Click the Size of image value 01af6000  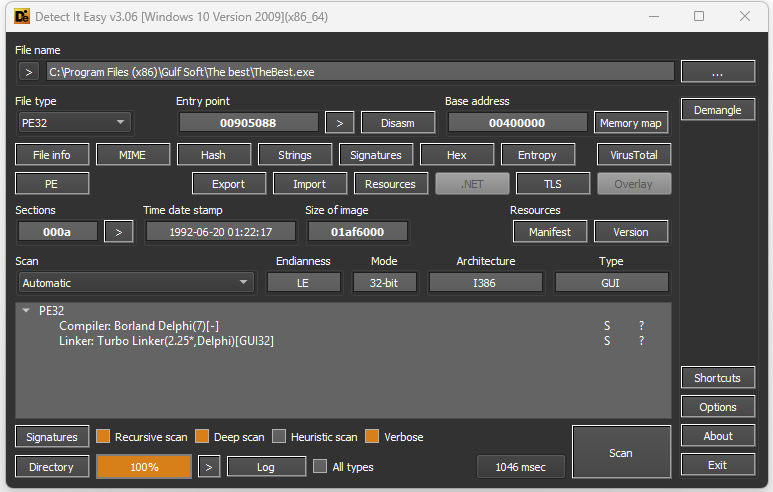[357, 232]
